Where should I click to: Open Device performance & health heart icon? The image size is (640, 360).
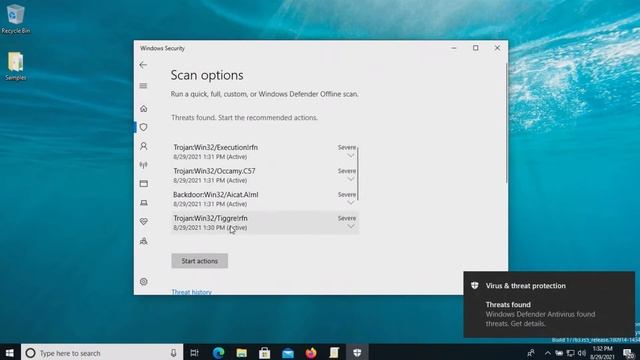(144, 222)
